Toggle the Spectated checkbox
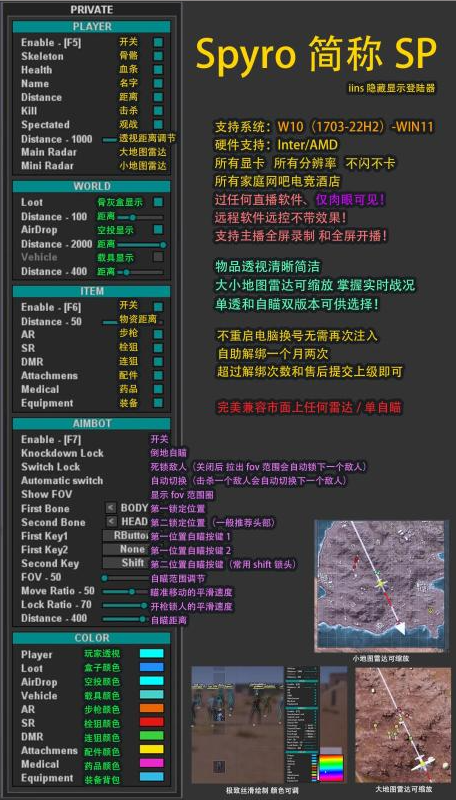Image resolution: width=456 pixels, height=800 pixels. click(158, 124)
